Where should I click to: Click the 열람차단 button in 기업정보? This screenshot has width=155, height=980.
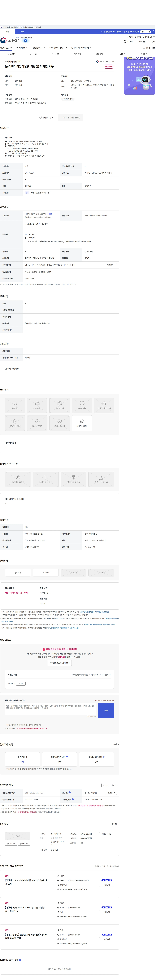[x=24, y=844]
